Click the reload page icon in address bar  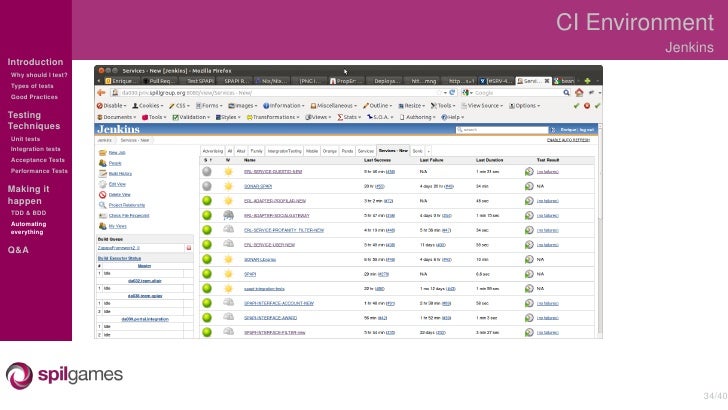pos(452,93)
